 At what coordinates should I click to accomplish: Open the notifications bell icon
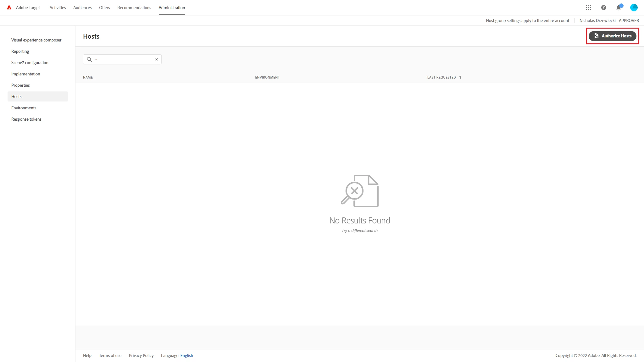[619, 8]
